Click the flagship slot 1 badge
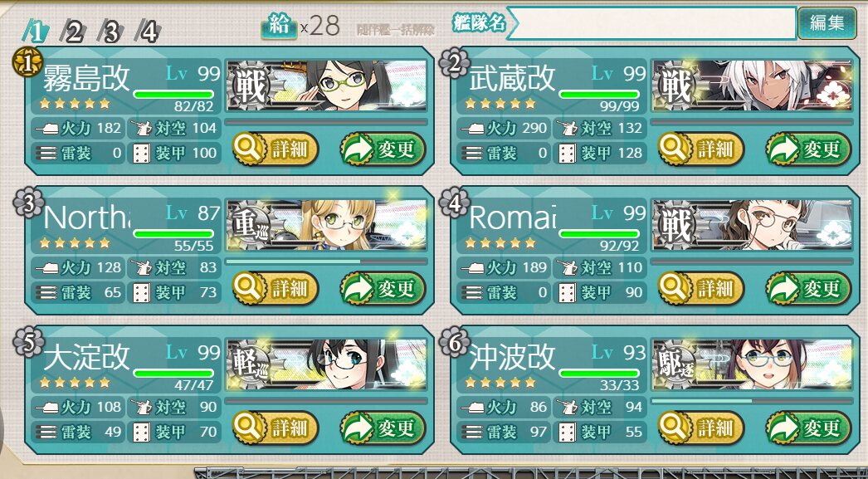The image size is (868, 479). (x=27, y=62)
